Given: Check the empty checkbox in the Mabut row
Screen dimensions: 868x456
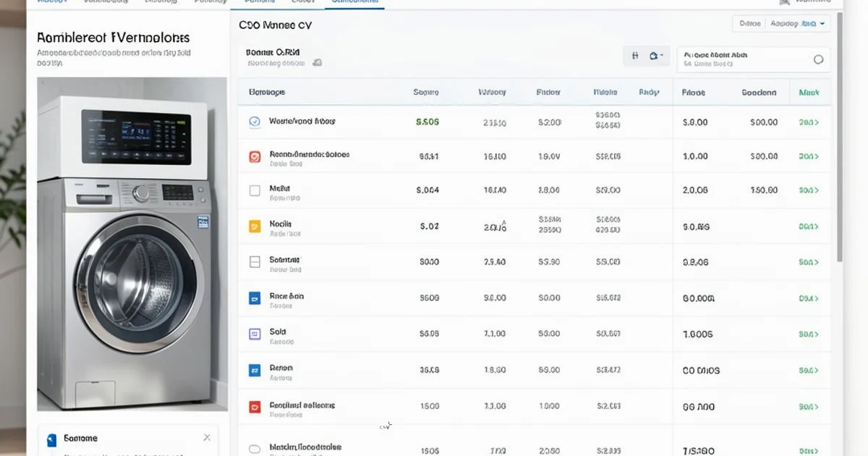Looking at the screenshot, I should [x=254, y=190].
